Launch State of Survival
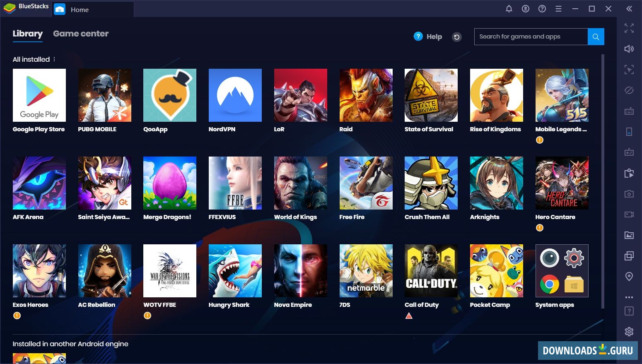The height and width of the screenshot is (364, 642). coord(431,95)
